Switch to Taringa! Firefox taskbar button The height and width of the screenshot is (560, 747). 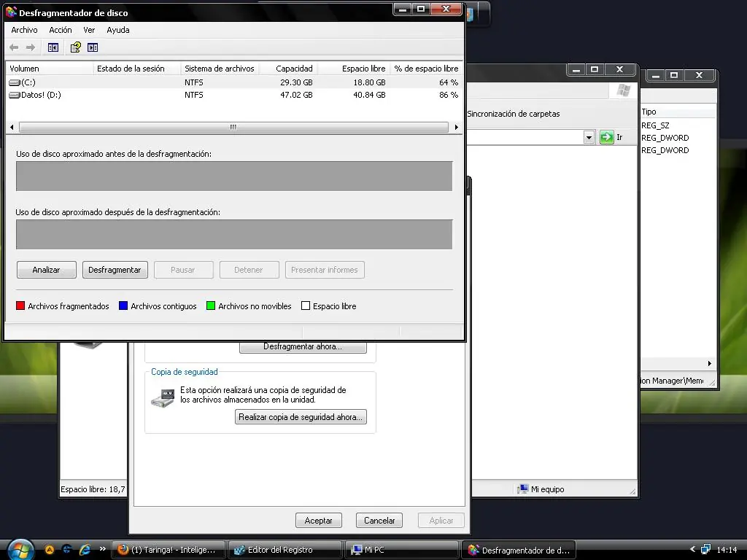click(169, 550)
